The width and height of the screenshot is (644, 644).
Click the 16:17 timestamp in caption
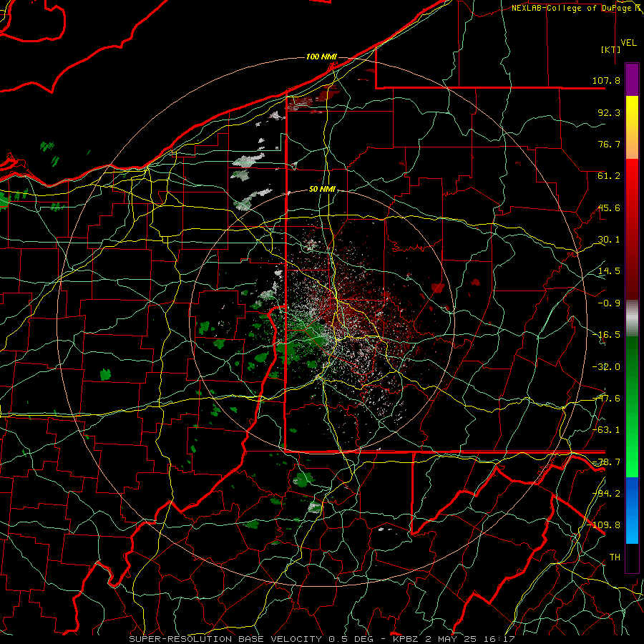(499, 639)
